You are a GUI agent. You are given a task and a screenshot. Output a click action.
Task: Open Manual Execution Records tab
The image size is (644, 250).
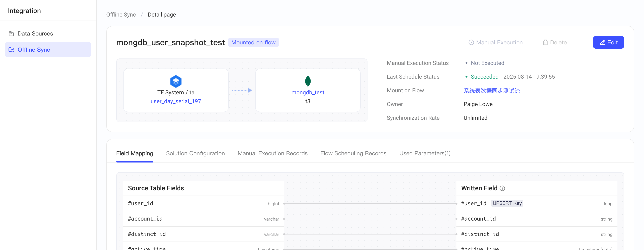click(x=272, y=153)
